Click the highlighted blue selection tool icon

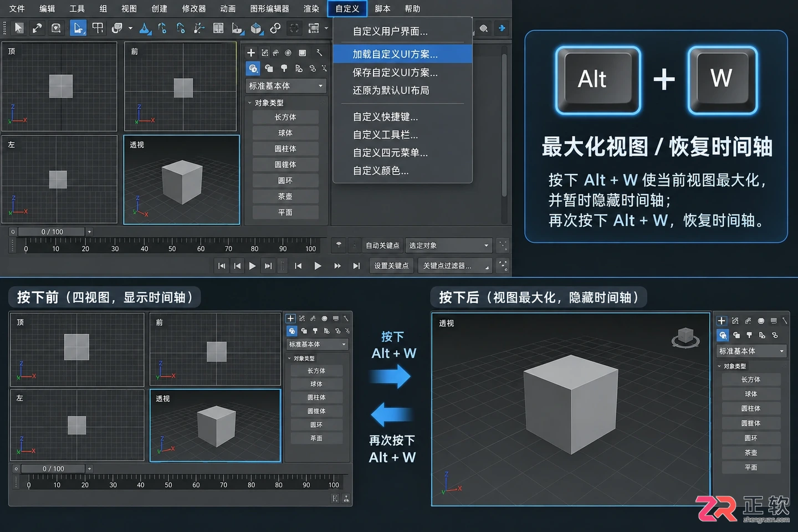(78, 28)
